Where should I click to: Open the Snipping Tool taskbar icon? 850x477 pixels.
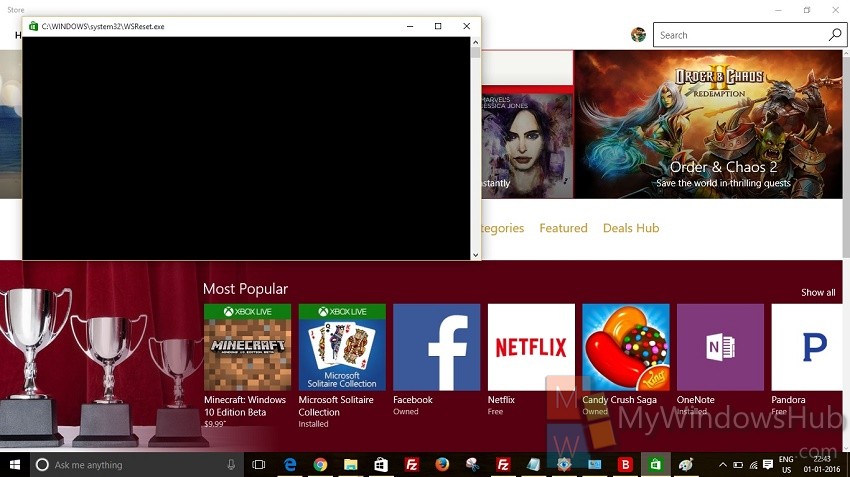click(x=472, y=465)
